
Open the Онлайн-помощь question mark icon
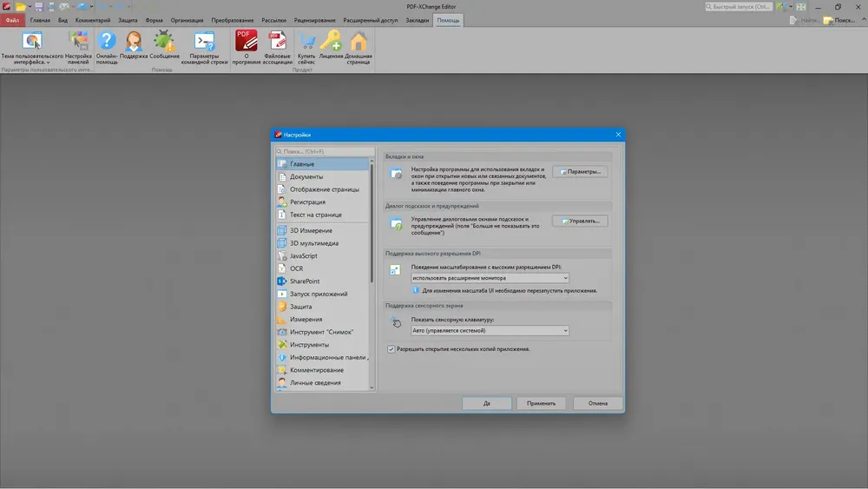tap(106, 42)
